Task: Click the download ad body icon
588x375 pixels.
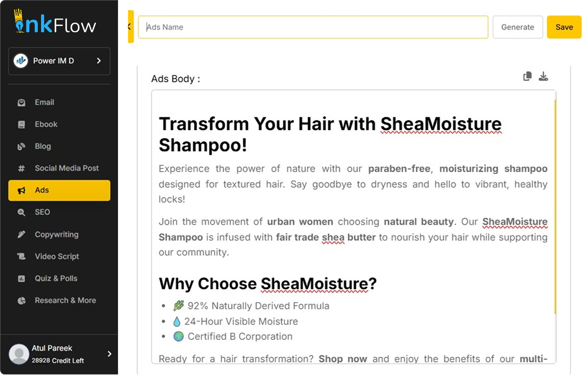Action: click(x=543, y=76)
